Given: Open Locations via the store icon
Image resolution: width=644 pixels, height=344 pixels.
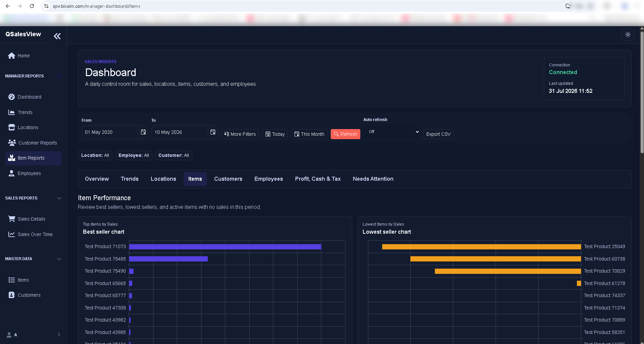Looking at the screenshot, I should [12, 127].
